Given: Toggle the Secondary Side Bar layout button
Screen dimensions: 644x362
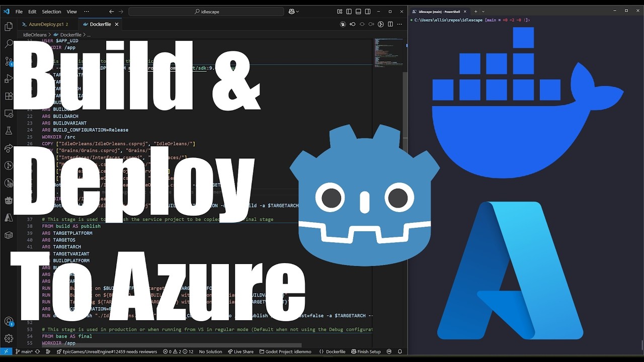Looking at the screenshot, I should [x=368, y=11].
